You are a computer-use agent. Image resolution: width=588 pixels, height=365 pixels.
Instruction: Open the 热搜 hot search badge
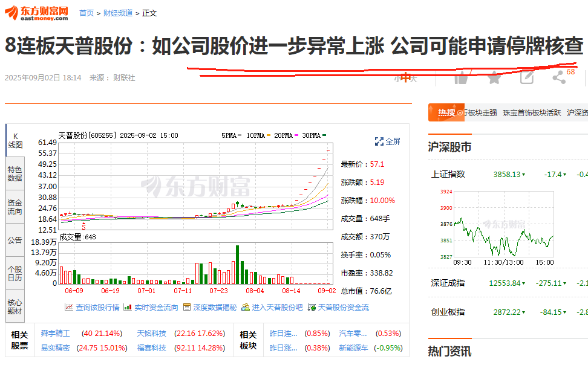click(x=446, y=112)
